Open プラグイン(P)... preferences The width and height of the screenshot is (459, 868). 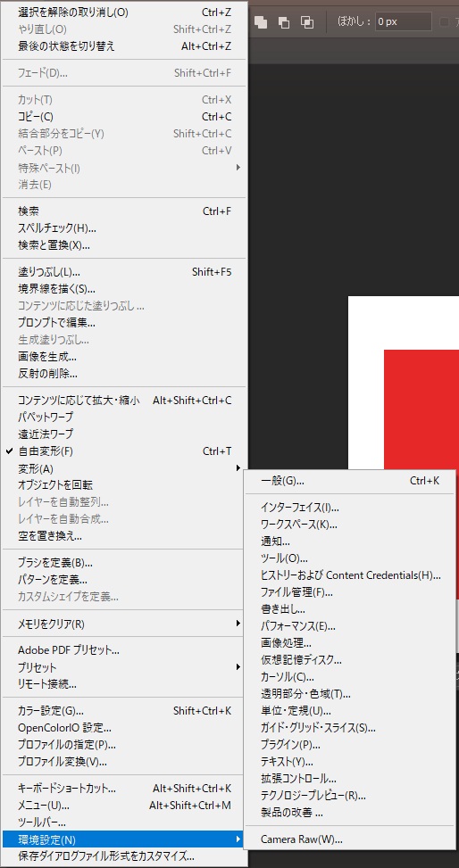pos(350,745)
